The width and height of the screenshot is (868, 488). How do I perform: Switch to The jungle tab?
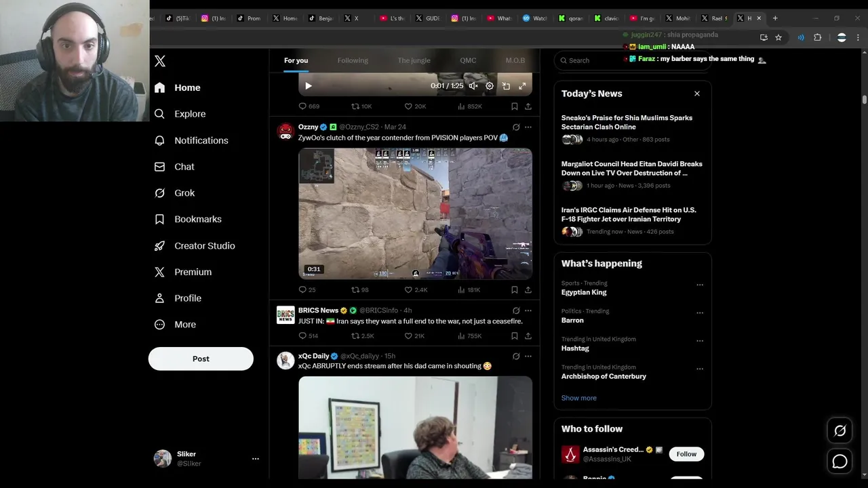(x=414, y=60)
